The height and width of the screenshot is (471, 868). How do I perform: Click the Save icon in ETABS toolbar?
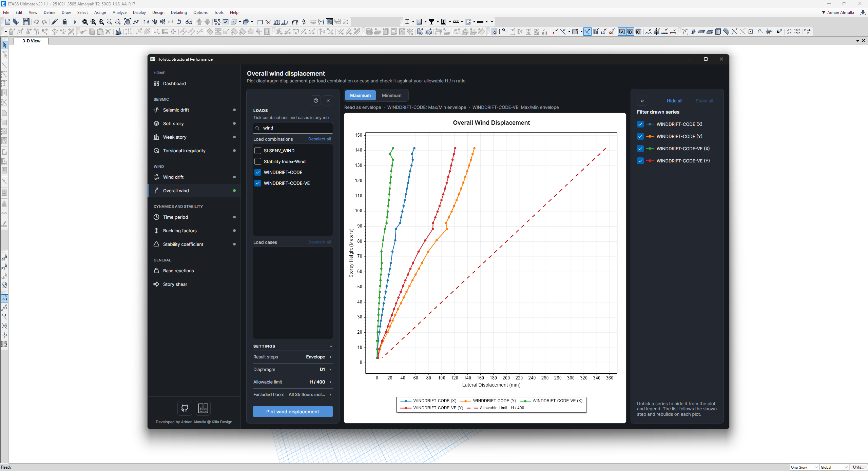click(x=26, y=22)
